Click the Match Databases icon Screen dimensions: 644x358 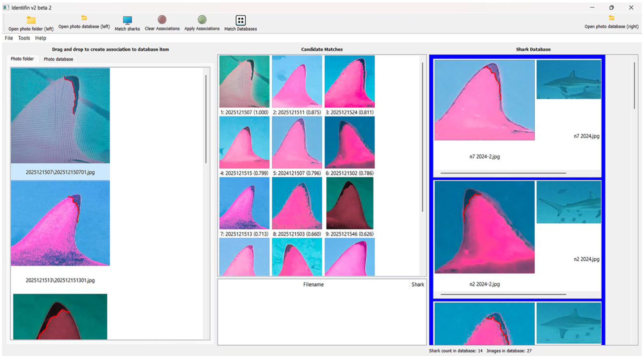click(x=241, y=20)
